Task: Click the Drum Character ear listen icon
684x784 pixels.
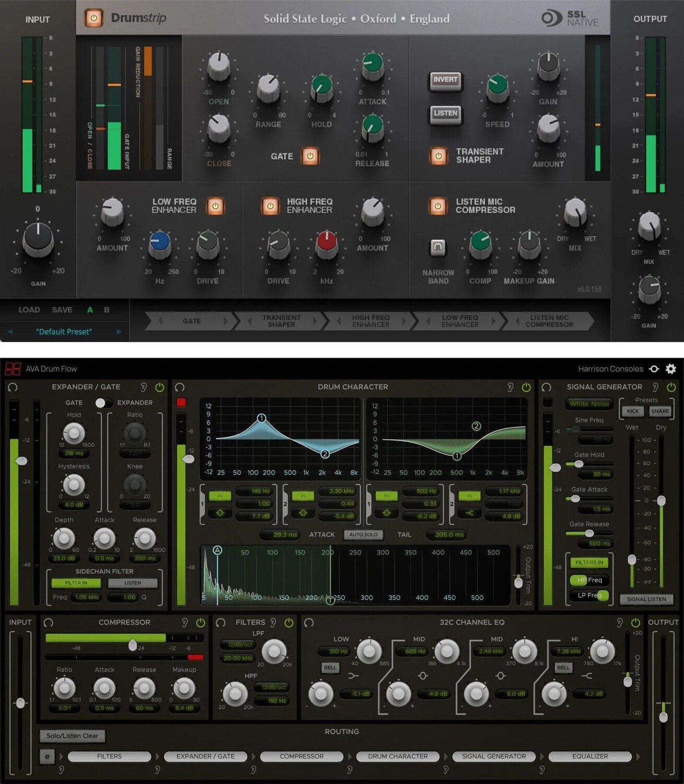Action: pyautogui.click(x=511, y=387)
